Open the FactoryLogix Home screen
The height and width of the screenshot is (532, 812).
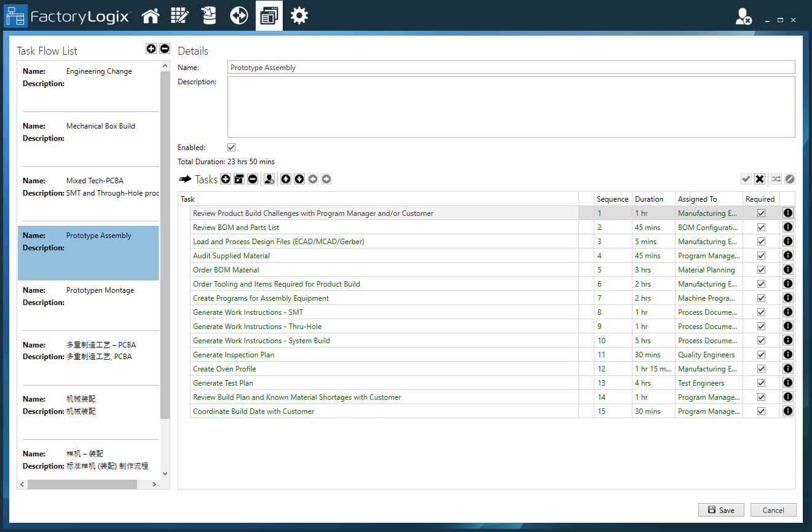point(151,15)
